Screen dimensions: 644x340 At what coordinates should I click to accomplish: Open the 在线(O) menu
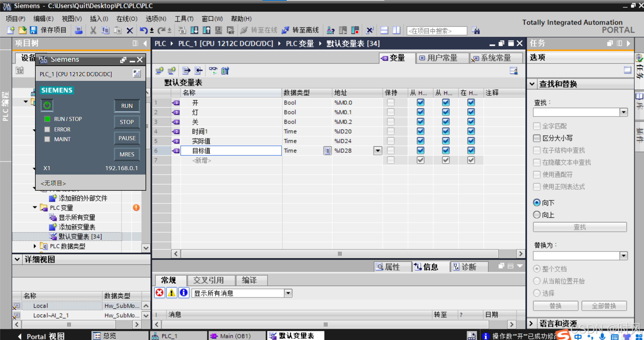tap(127, 19)
